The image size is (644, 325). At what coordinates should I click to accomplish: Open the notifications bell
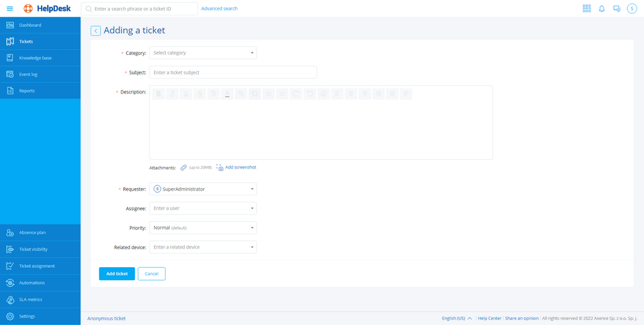(602, 9)
